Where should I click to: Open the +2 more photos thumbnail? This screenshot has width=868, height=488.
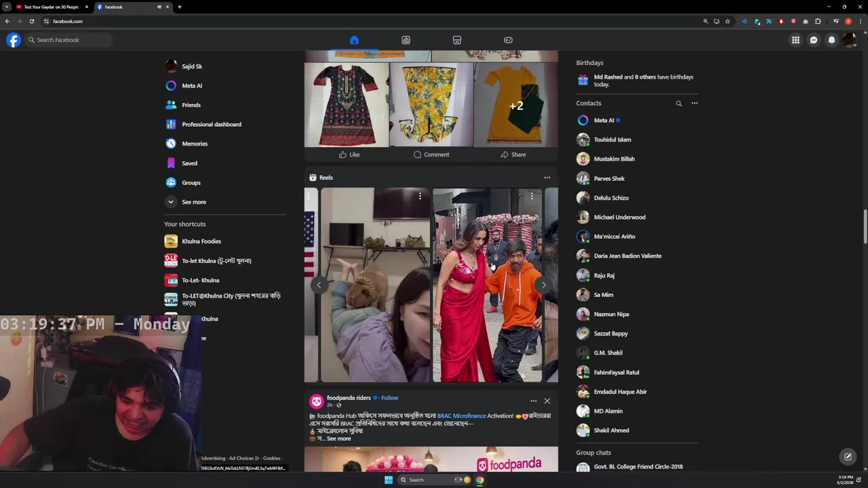516,105
